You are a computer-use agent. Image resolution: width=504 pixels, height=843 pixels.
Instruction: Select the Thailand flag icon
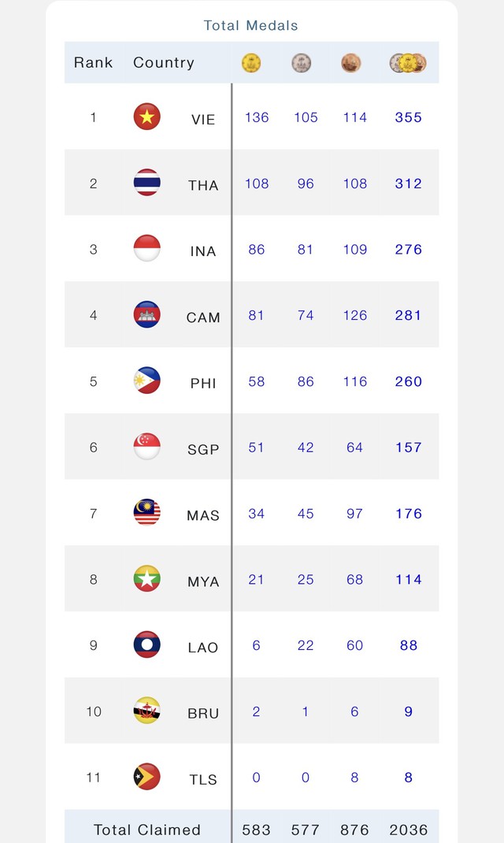coord(146,183)
